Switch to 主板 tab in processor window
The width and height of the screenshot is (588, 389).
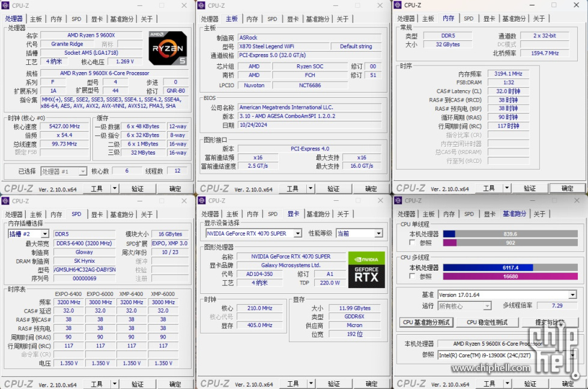tap(36, 19)
